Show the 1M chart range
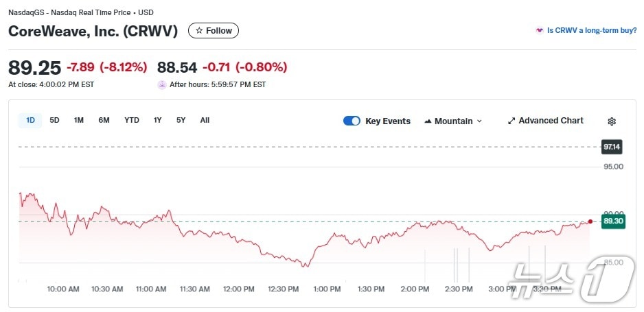The image size is (644, 312). (x=79, y=121)
